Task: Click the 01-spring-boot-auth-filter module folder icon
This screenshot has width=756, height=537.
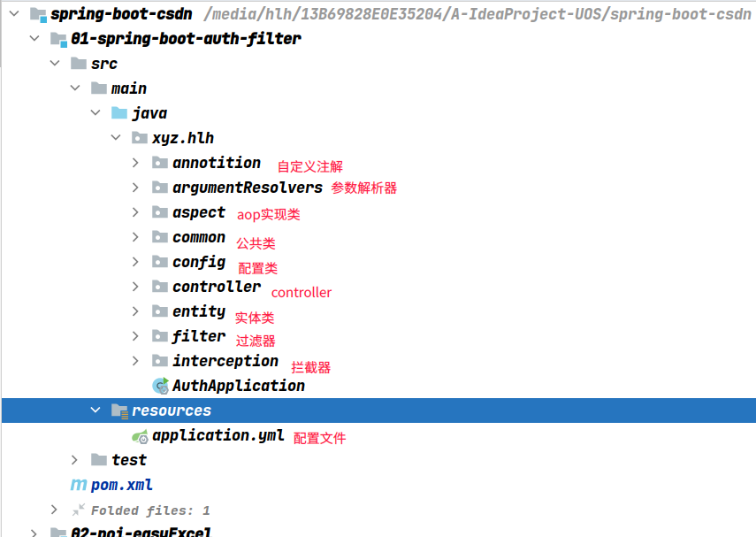Action: pyautogui.click(x=58, y=39)
